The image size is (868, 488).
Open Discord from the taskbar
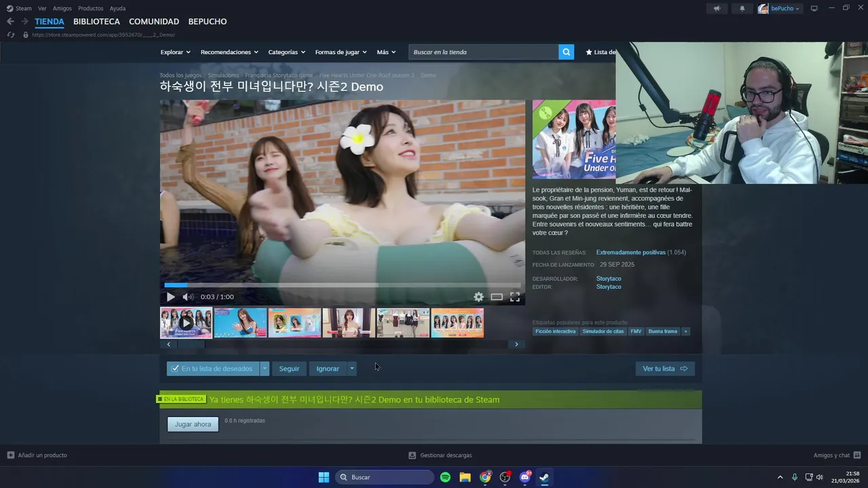tap(524, 477)
